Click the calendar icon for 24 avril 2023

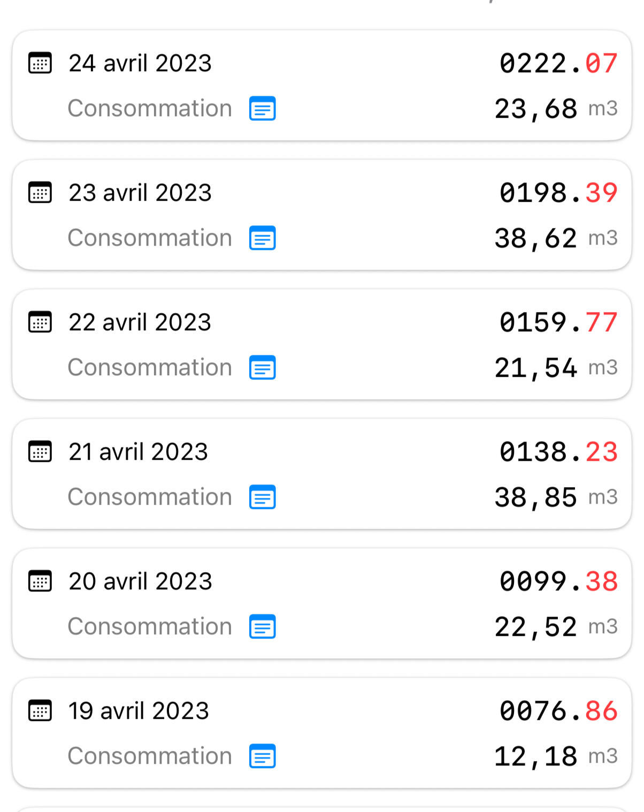[40, 63]
